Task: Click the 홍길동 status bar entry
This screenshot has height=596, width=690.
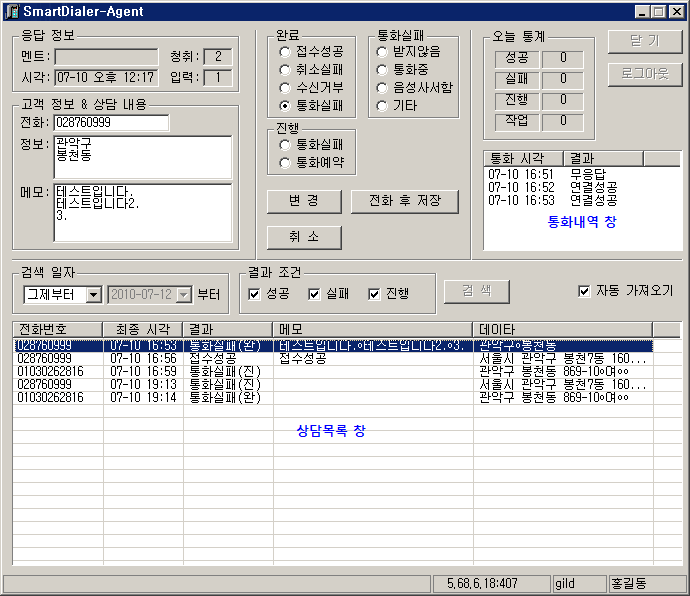Action: (648, 584)
